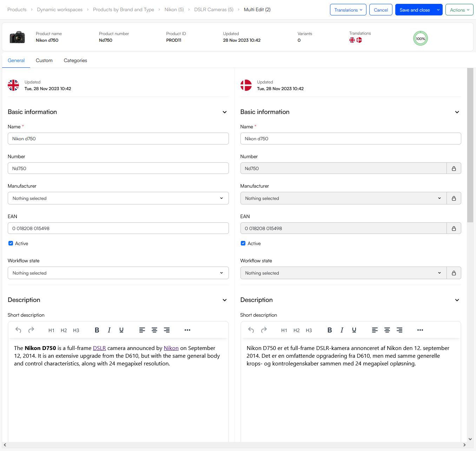Follow the Nikon link in English description
The image size is (476, 451).
coord(171,348)
